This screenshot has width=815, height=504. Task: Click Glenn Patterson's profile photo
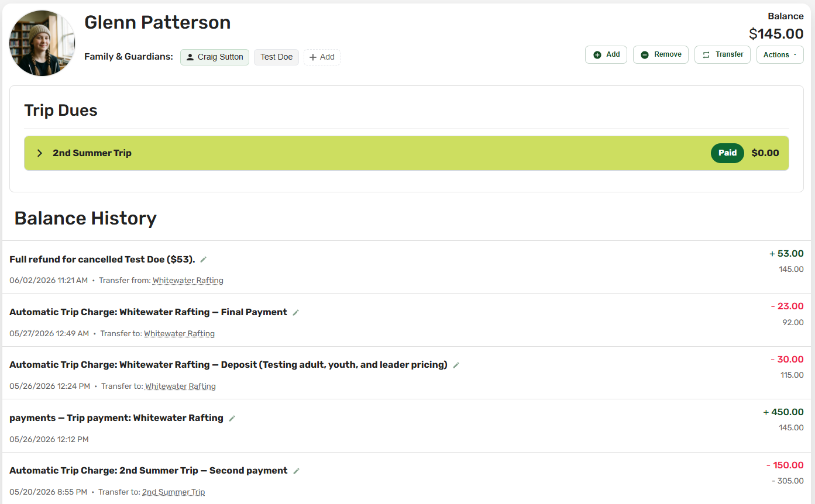[x=42, y=43]
